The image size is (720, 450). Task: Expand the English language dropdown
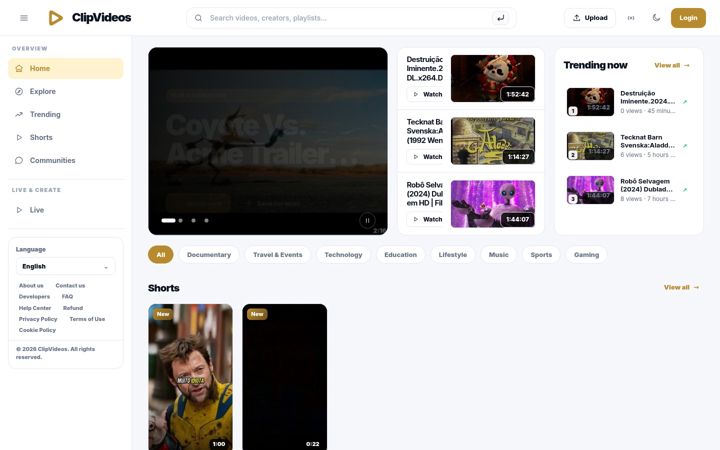pos(66,266)
